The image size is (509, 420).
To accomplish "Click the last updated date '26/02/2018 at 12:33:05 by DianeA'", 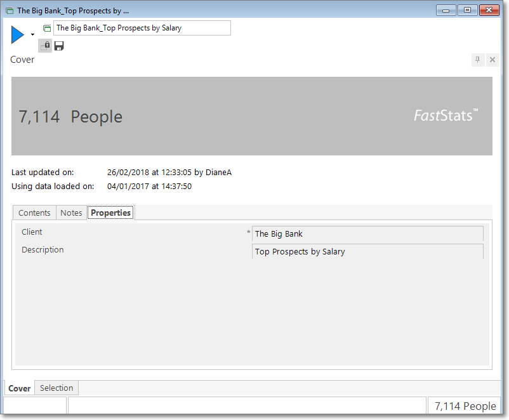I will click(169, 173).
